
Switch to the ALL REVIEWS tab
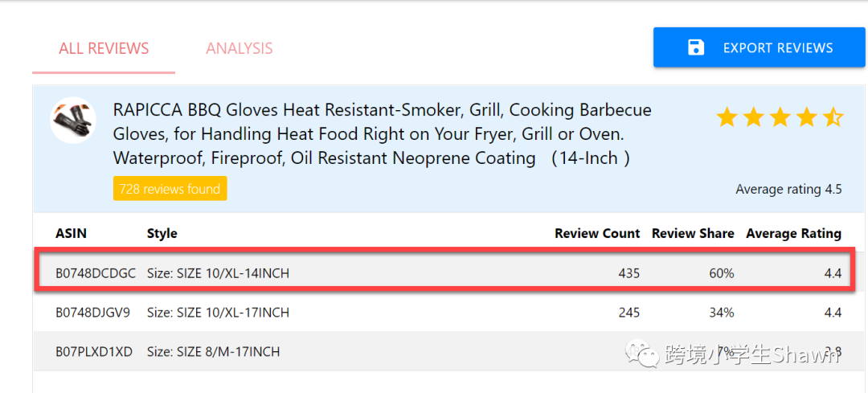(104, 48)
